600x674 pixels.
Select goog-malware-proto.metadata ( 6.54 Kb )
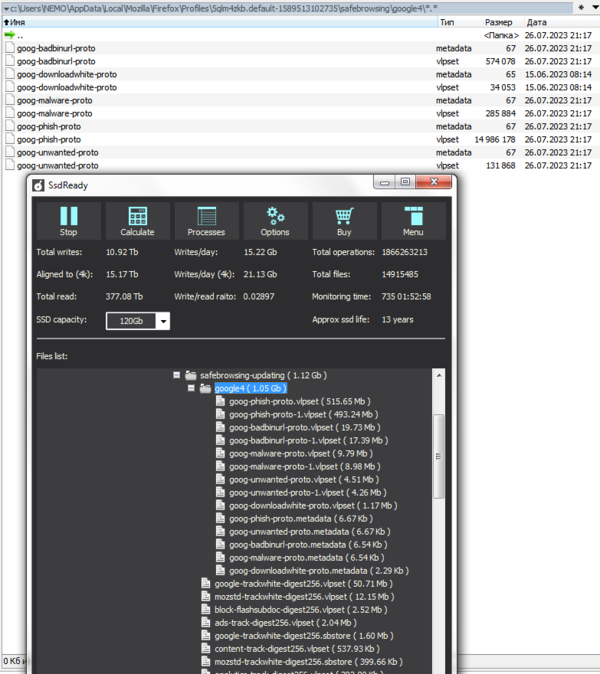click(x=306, y=558)
